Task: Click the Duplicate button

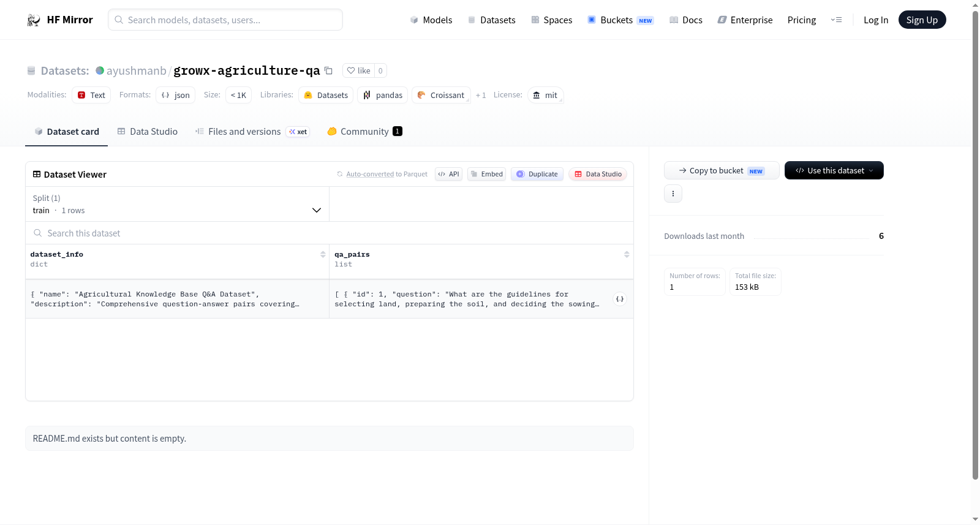Action: [537, 174]
